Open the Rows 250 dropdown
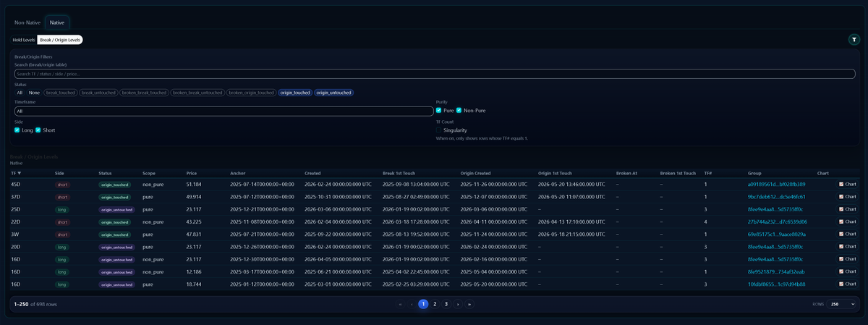The height and width of the screenshot is (325, 868). click(842, 305)
